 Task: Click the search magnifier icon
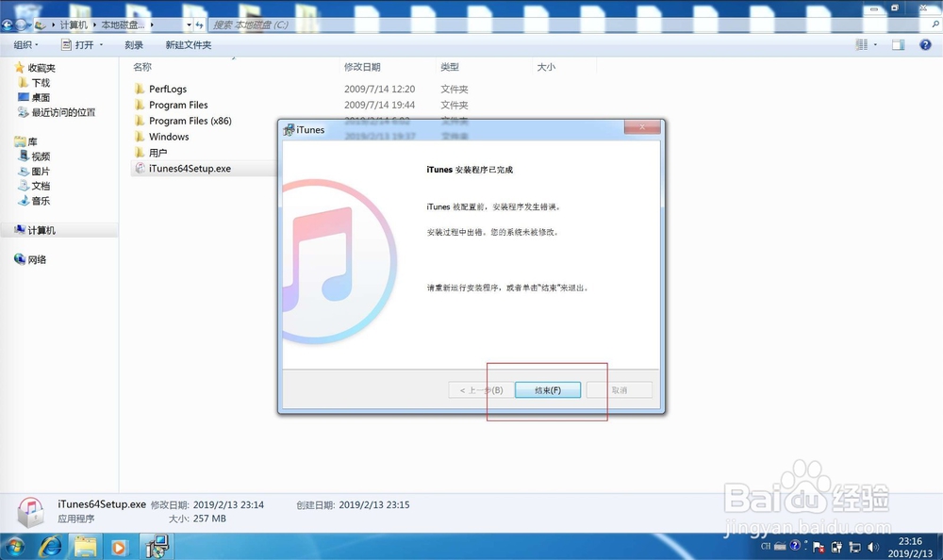[x=935, y=25]
